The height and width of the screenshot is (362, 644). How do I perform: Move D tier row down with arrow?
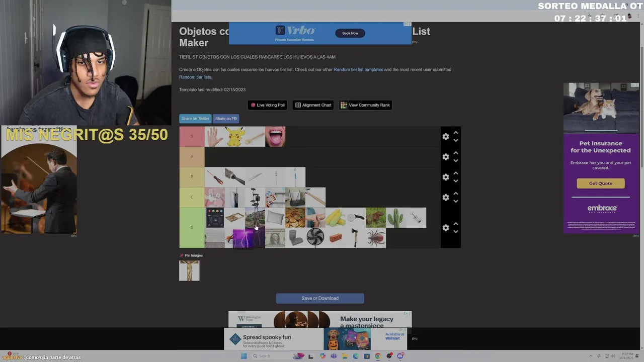(455, 231)
